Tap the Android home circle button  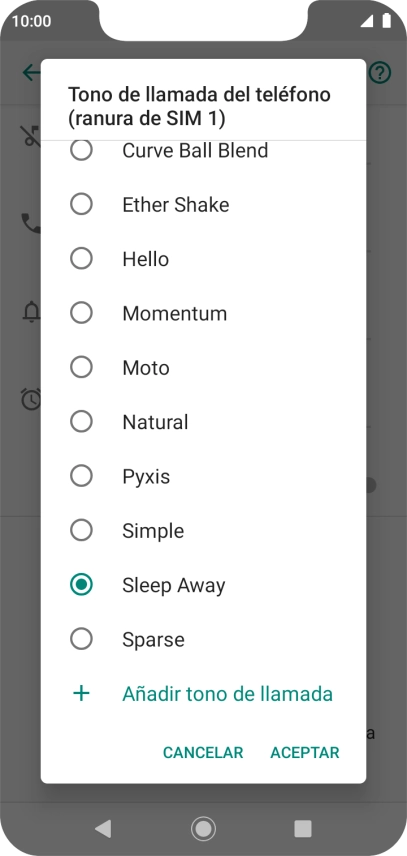coord(204,829)
